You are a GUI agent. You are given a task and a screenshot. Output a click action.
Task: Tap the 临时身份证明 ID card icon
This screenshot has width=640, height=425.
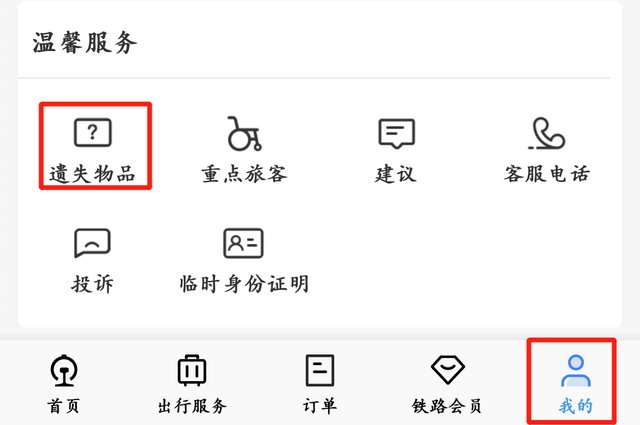[243, 243]
